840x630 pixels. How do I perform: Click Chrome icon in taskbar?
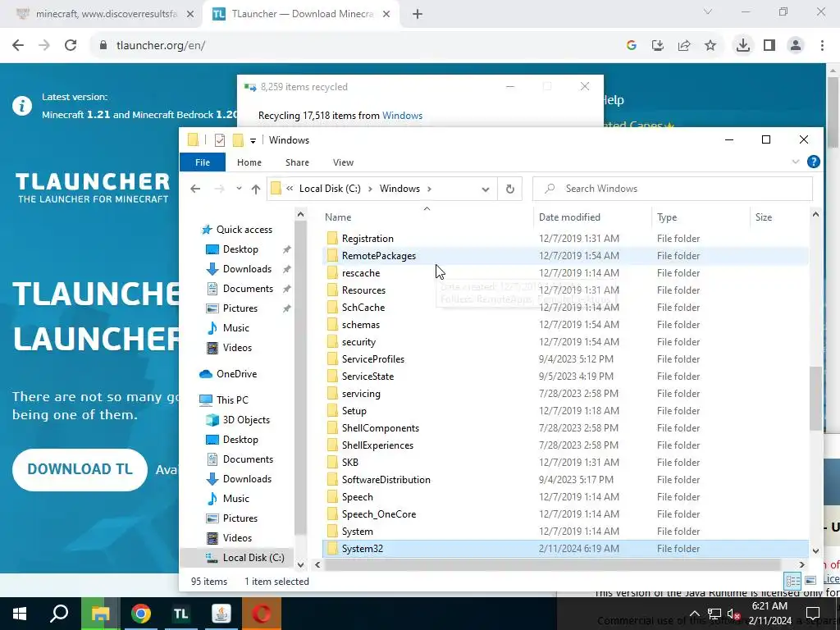coord(141,614)
